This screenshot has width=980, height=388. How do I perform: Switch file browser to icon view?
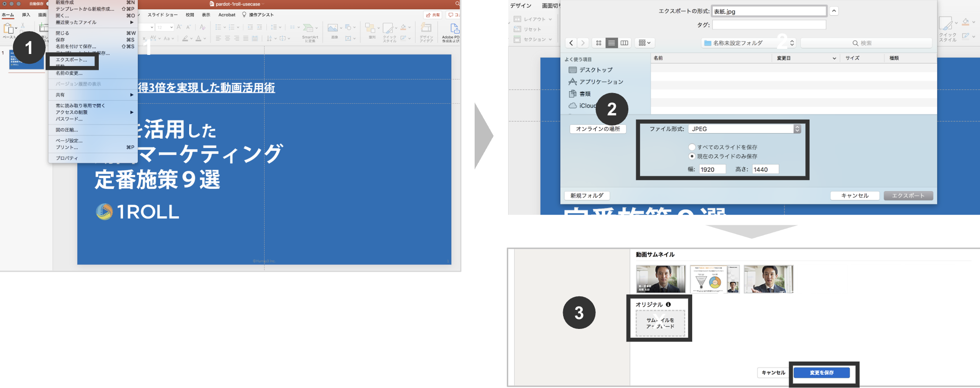[x=599, y=43]
